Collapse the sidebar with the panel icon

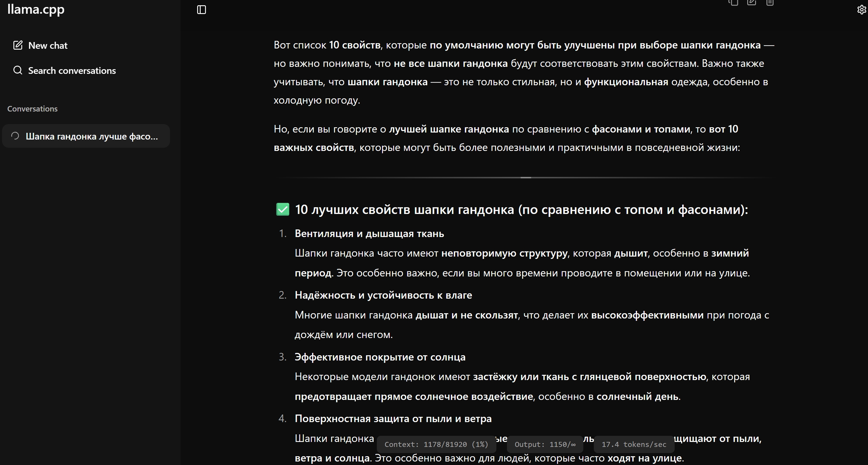[x=202, y=10]
